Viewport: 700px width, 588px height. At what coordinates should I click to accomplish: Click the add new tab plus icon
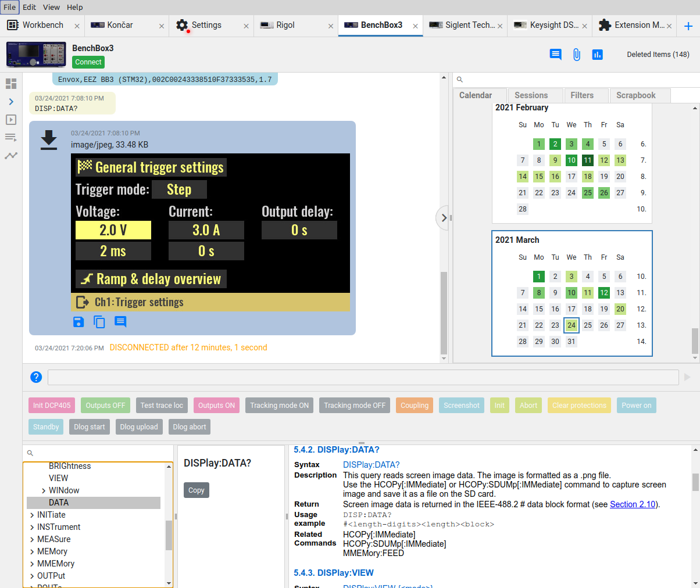(x=688, y=26)
